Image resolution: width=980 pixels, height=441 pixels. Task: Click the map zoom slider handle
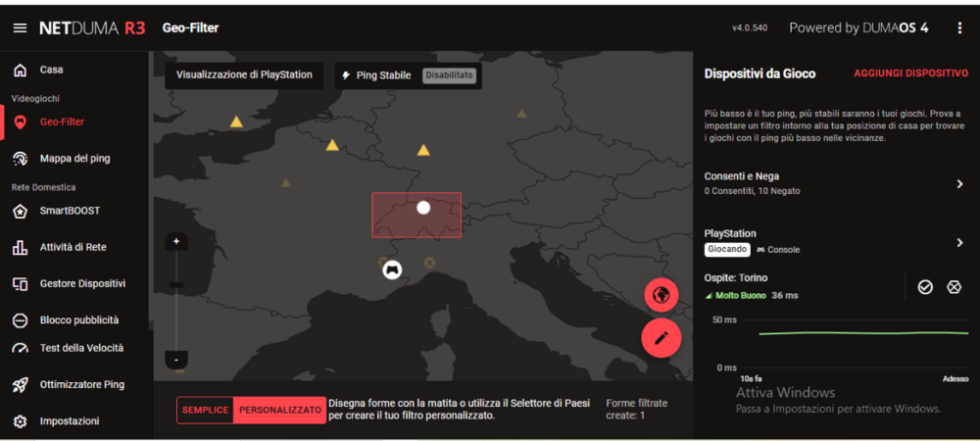[x=176, y=285]
